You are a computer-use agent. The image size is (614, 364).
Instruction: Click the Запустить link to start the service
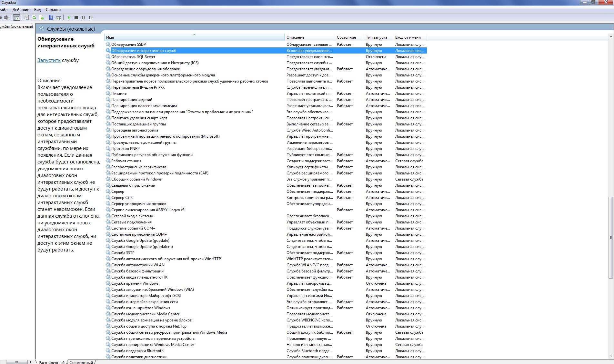pos(49,60)
